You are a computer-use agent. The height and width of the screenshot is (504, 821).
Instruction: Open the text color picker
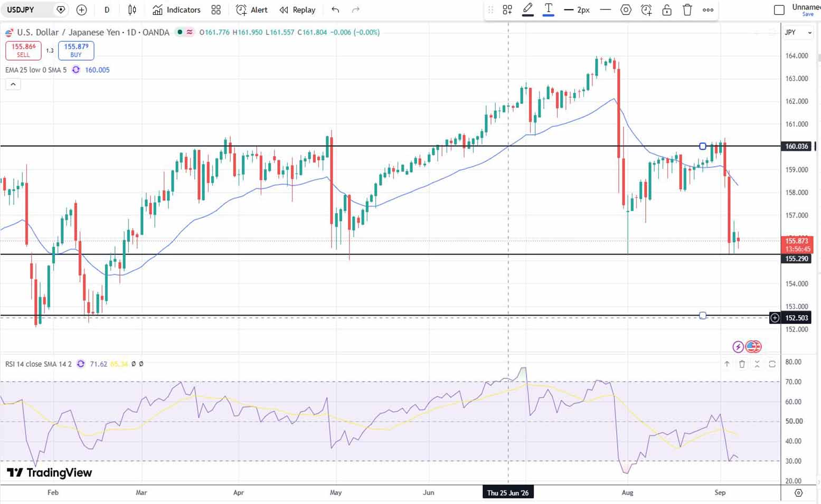549,9
